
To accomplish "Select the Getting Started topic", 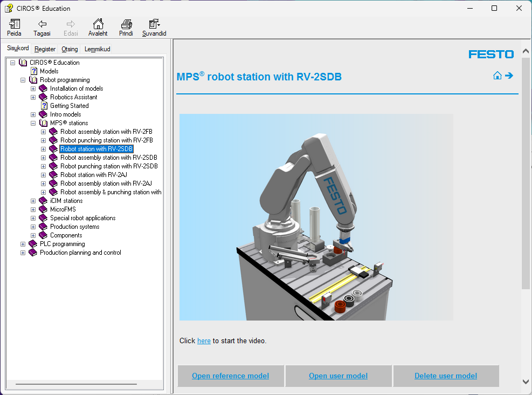I will coord(70,106).
